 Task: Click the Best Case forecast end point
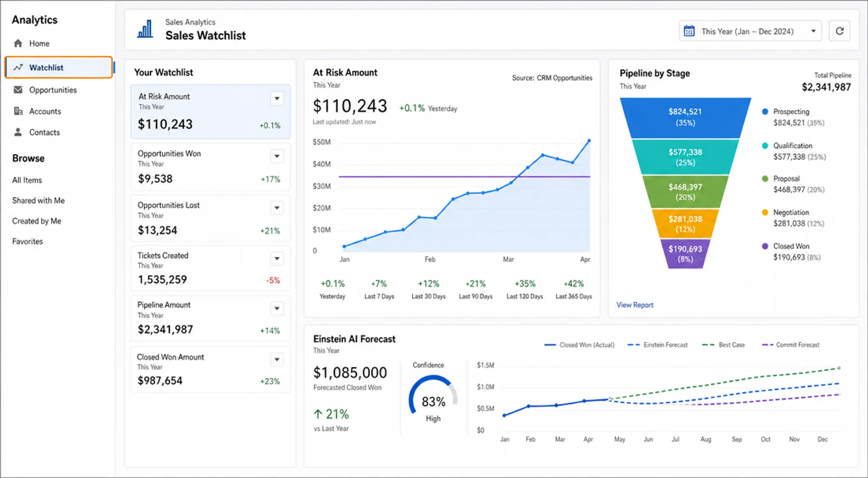click(x=839, y=368)
